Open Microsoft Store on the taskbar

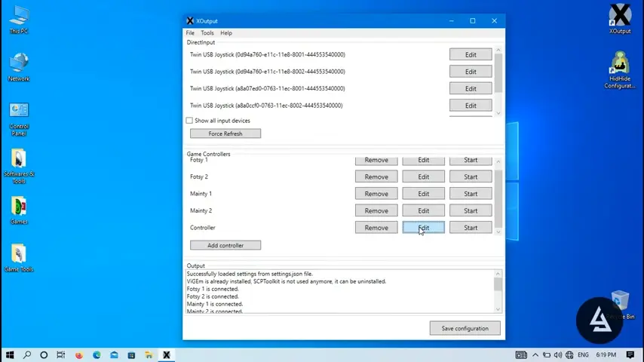click(x=131, y=355)
